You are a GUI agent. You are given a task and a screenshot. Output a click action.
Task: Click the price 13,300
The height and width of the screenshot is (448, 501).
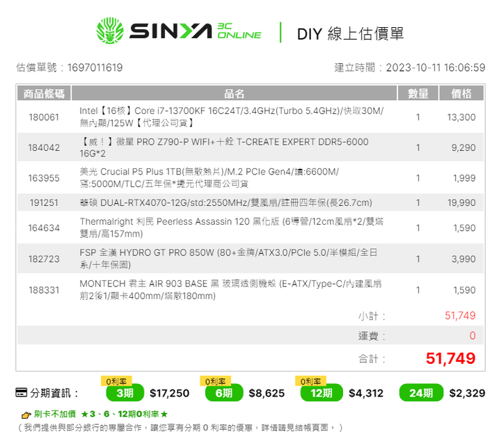tap(461, 118)
